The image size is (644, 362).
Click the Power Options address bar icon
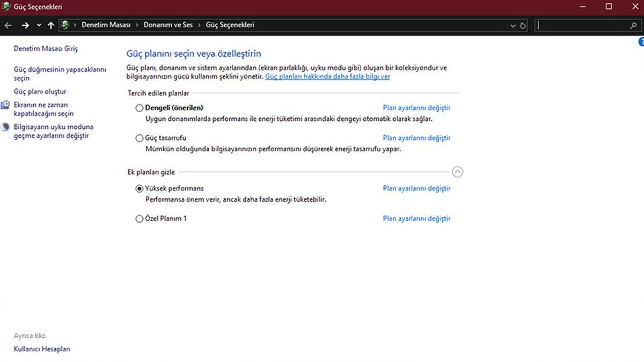click(65, 25)
